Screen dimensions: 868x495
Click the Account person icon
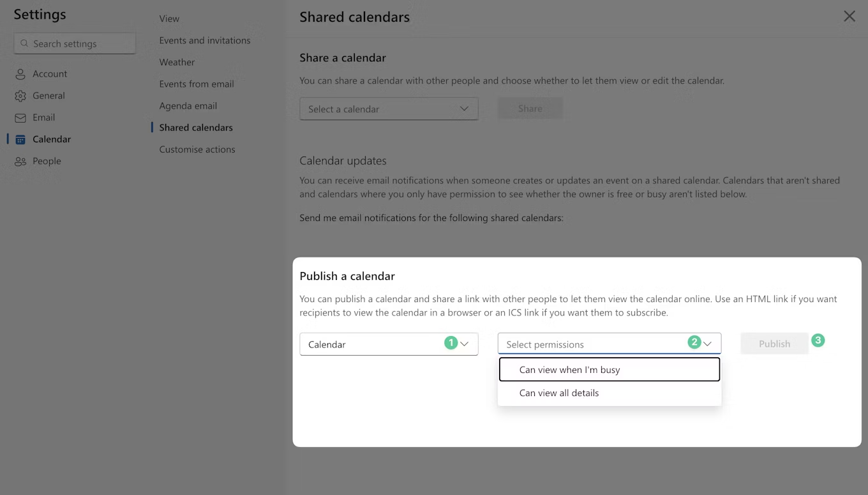20,74
